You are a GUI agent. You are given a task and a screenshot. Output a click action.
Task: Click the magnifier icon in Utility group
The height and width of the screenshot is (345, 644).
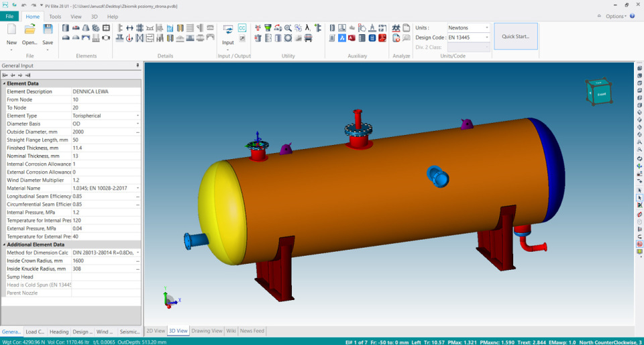(288, 28)
